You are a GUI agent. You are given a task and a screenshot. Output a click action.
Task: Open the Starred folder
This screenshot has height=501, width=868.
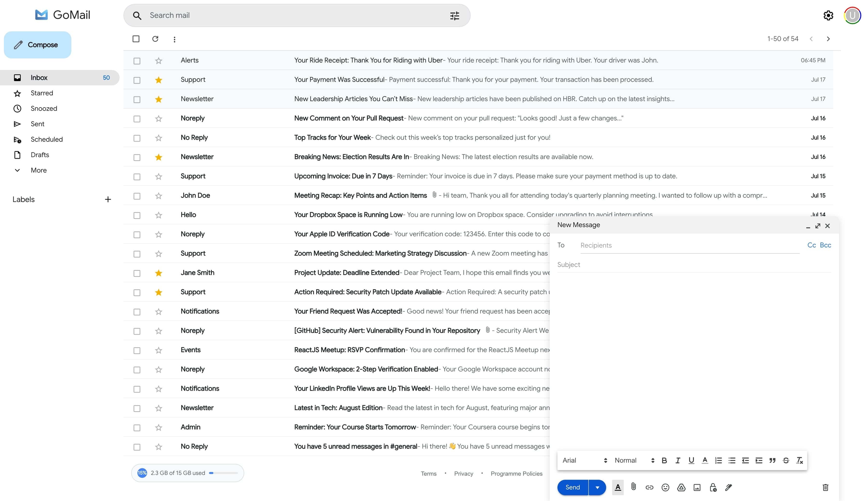tap(42, 93)
